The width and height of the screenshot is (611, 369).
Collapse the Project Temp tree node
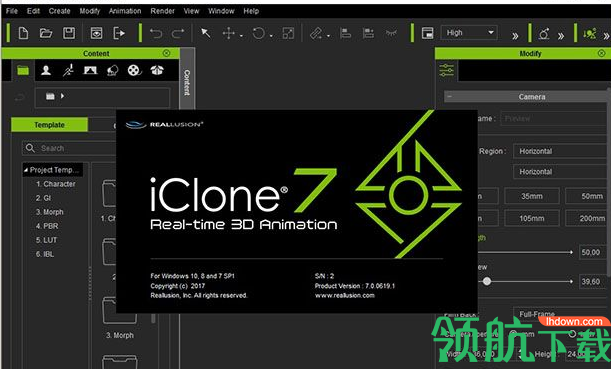tap(26, 170)
